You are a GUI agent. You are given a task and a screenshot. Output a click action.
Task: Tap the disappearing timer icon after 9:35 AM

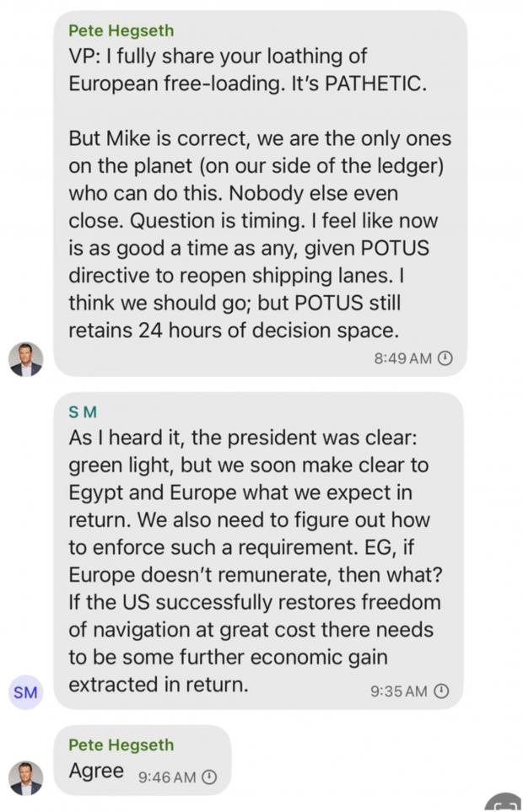click(x=440, y=691)
